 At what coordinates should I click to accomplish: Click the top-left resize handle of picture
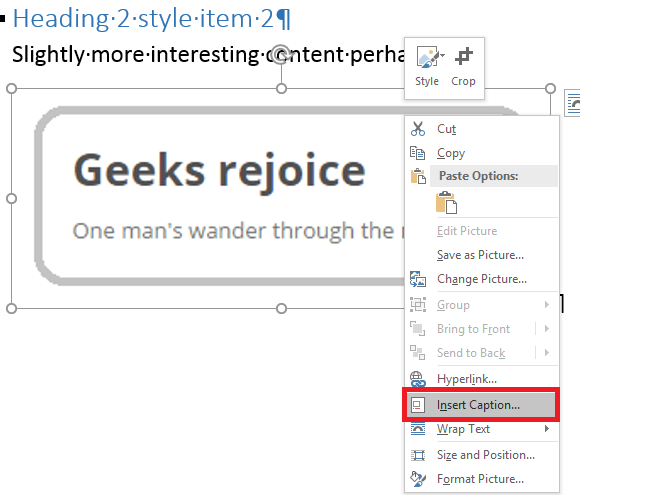(12, 89)
